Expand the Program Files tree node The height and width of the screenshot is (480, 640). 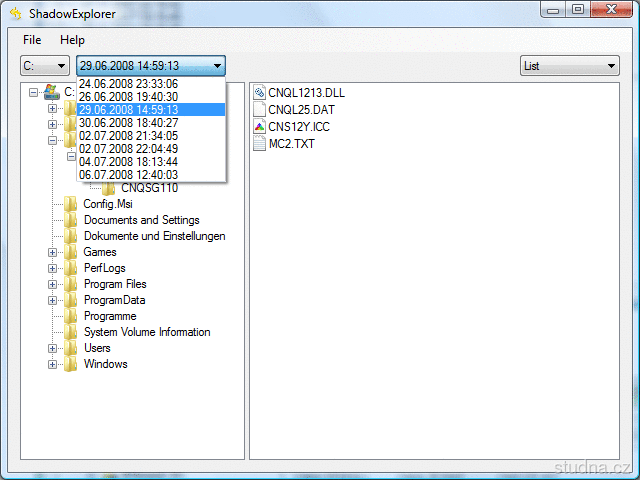52,284
